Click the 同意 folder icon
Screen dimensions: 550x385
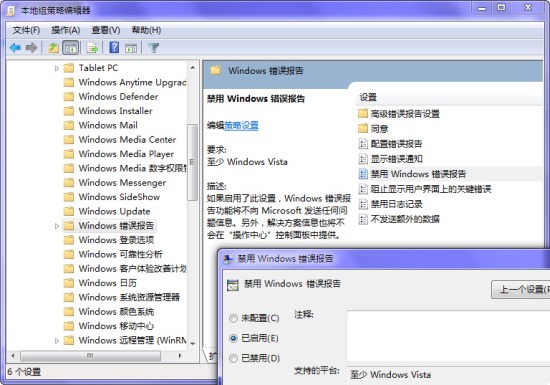point(363,128)
